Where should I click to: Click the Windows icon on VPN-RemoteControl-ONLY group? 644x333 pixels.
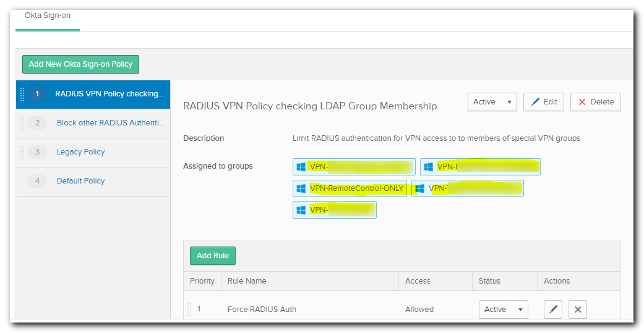301,188
